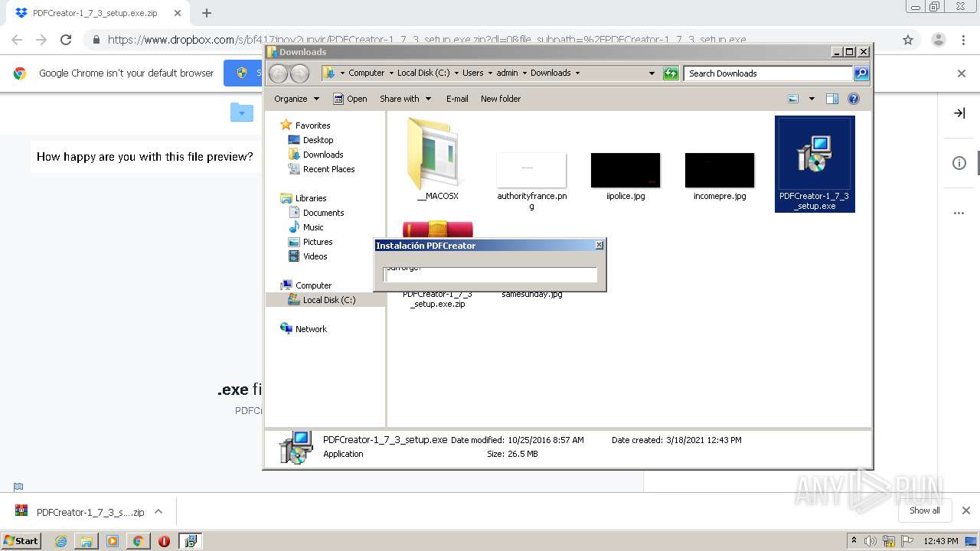Expand the arrow after Downloads breadcrumb
Viewport: 980px width, 551px height.
[577, 73]
